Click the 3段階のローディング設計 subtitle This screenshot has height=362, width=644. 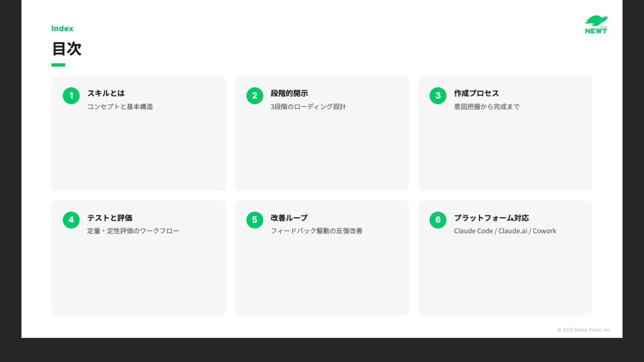tap(308, 107)
